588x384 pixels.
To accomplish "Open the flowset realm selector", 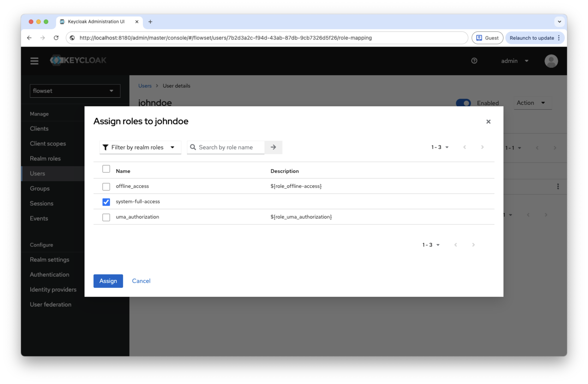I will 75,91.
